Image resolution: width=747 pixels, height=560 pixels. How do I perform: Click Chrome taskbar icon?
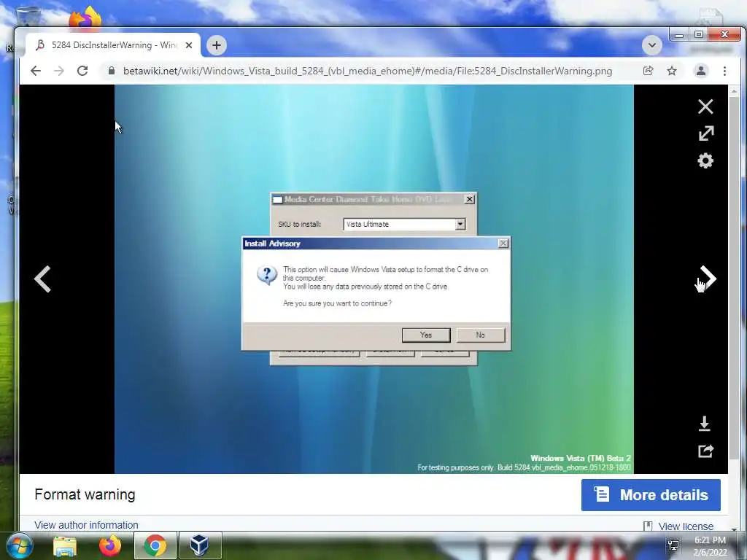coord(155,545)
